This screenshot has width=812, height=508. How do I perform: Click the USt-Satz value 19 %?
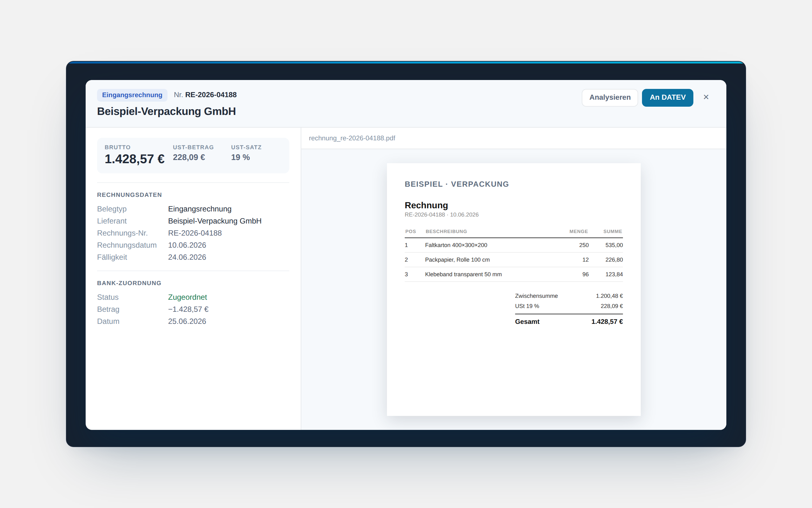[240, 157]
